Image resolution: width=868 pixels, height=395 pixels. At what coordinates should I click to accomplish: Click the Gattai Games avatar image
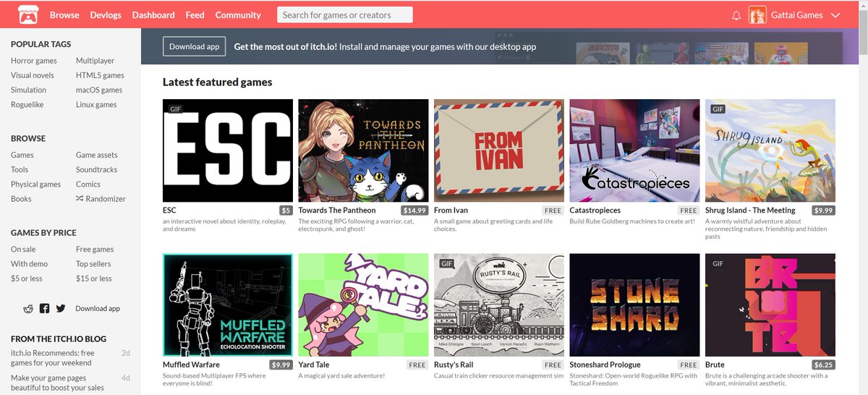757,14
